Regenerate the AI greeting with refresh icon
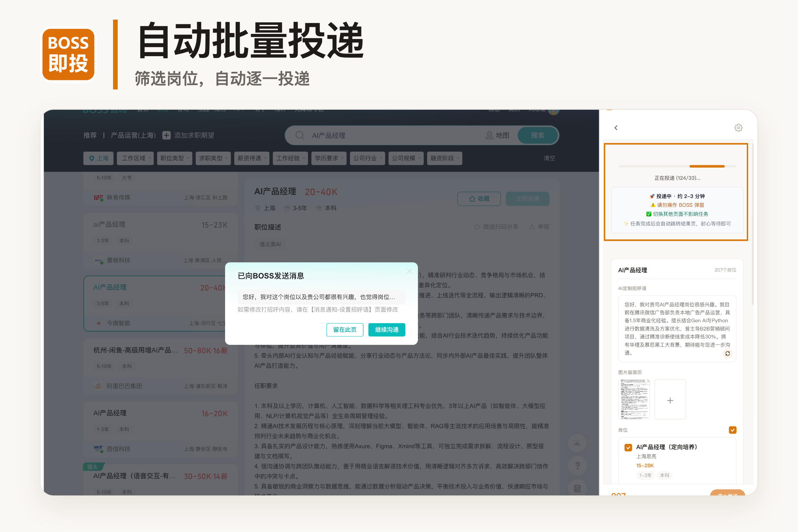 pos(728,353)
